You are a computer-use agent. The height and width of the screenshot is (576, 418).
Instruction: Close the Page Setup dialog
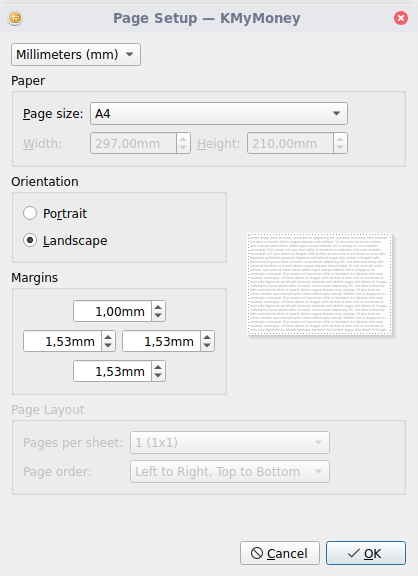(401, 18)
